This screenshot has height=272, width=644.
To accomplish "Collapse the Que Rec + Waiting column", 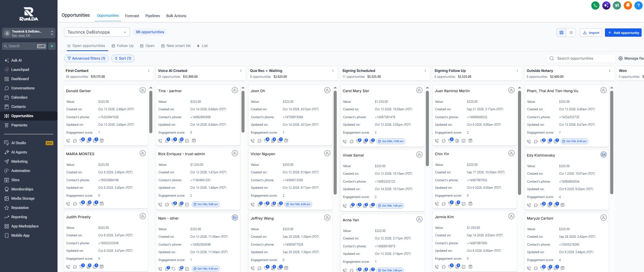I will 333,71.
